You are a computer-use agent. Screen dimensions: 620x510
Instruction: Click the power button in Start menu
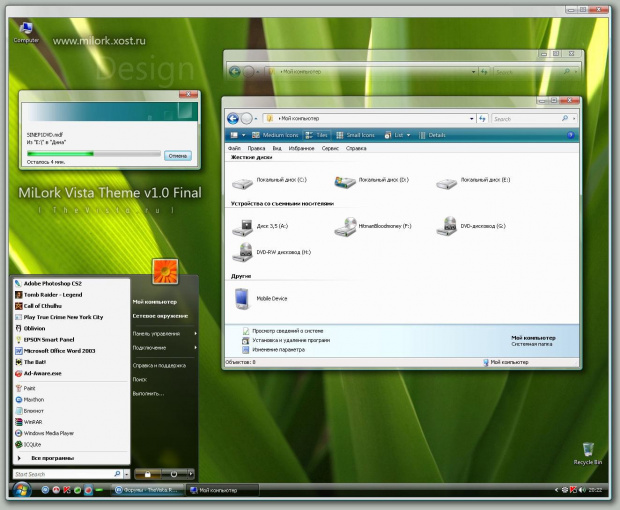(174, 473)
